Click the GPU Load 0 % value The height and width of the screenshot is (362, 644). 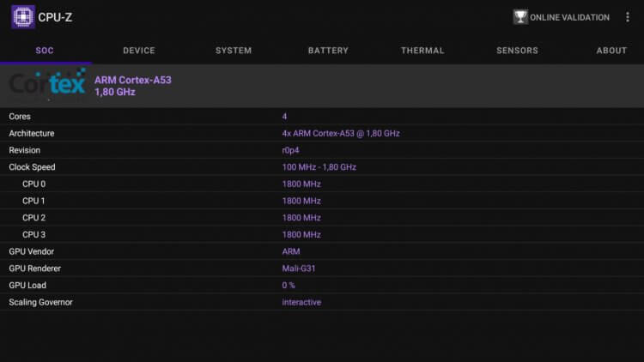pyautogui.click(x=289, y=285)
